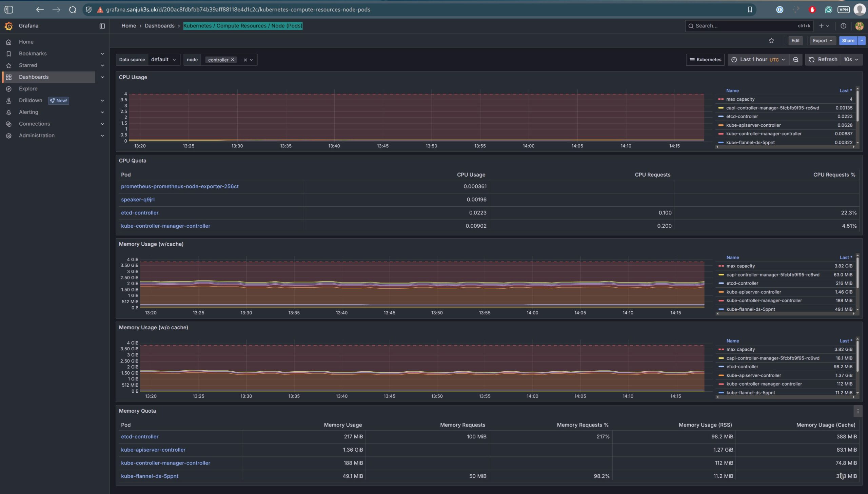Open the VPN extension icon

click(844, 9)
